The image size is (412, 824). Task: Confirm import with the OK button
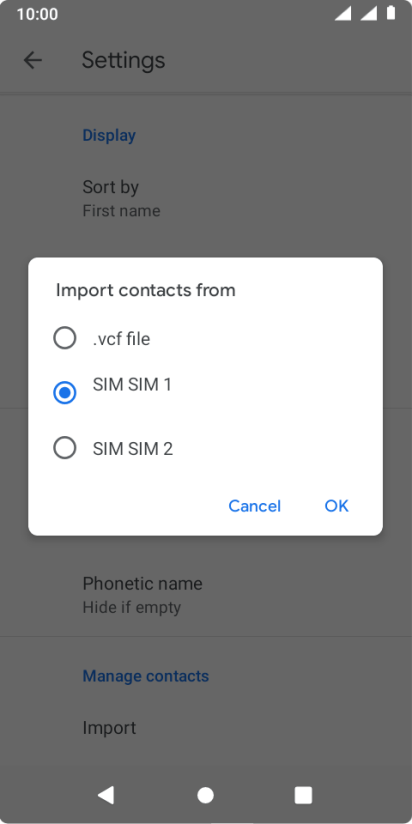click(x=336, y=506)
